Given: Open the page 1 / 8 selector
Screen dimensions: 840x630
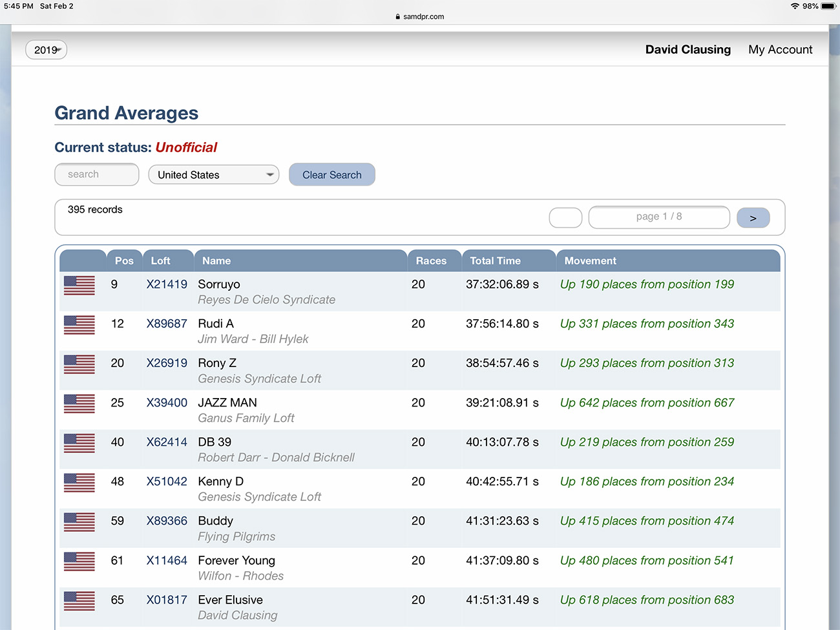Looking at the screenshot, I should pyautogui.click(x=658, y=217).
